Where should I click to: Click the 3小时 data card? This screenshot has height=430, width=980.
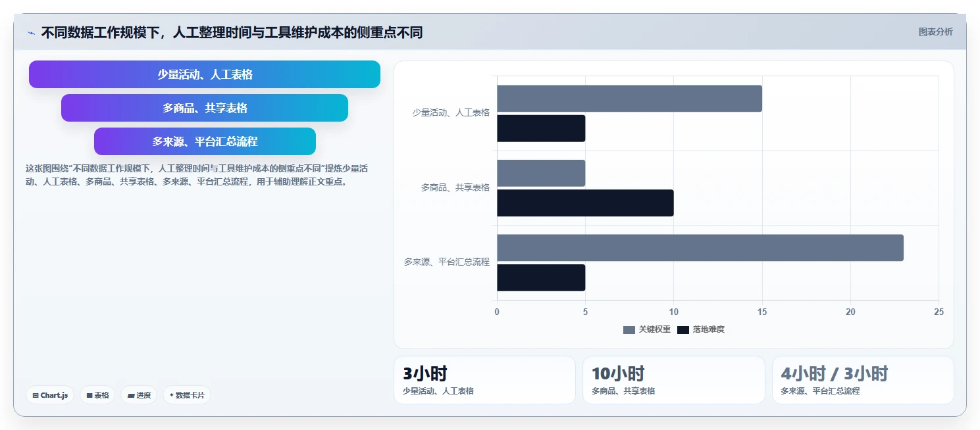(484, 380)
